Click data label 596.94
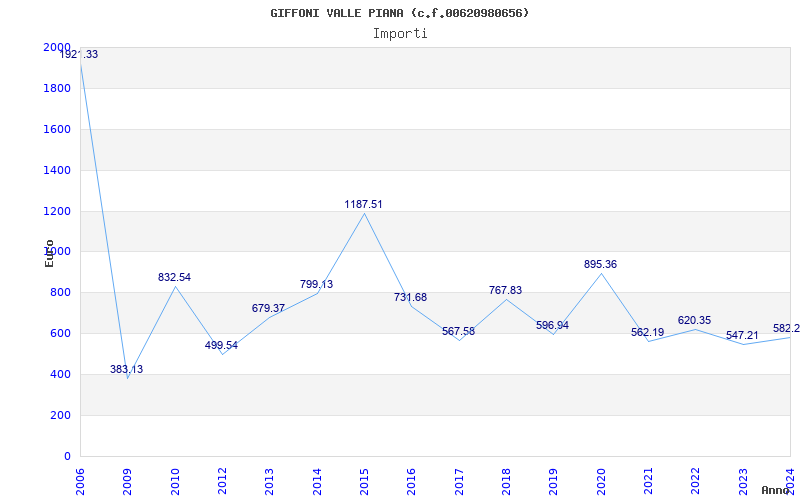The height and width of the screenshot is (500, 800). (553, 326)
